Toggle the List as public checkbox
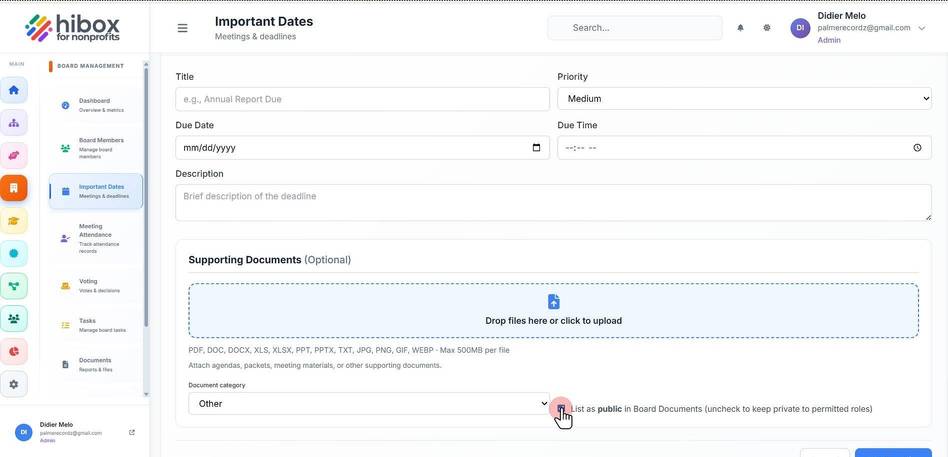The width and height of the screenshot is (948, 457). [561, 409]
